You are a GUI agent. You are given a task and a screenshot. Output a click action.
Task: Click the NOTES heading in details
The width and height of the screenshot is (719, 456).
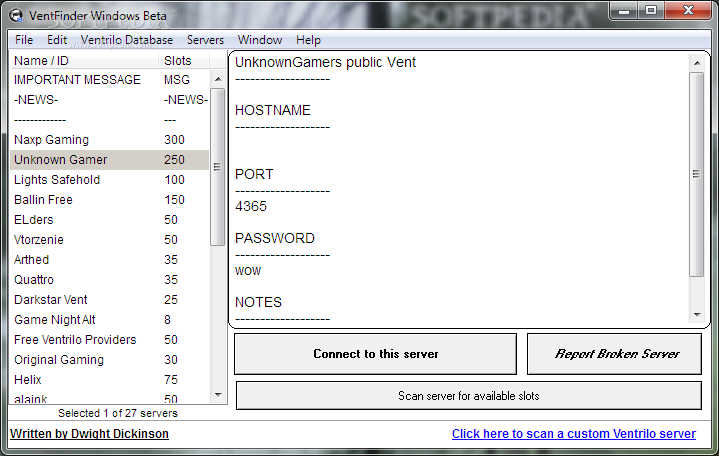point(259,302)
